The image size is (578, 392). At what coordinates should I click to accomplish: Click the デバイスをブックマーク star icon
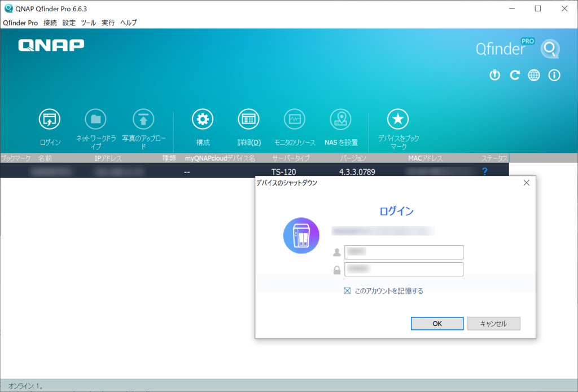pyautogui.click(x=398, y=119)
